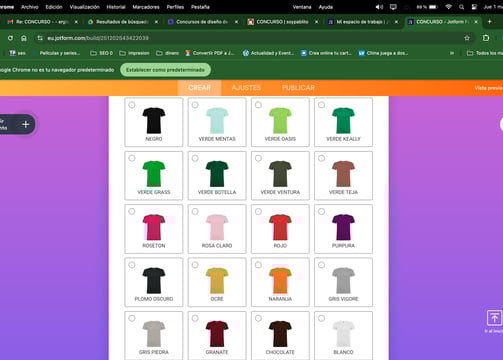Expand hidden bookmarks chevron
This screenshot has width=503, height=360.
452,53
